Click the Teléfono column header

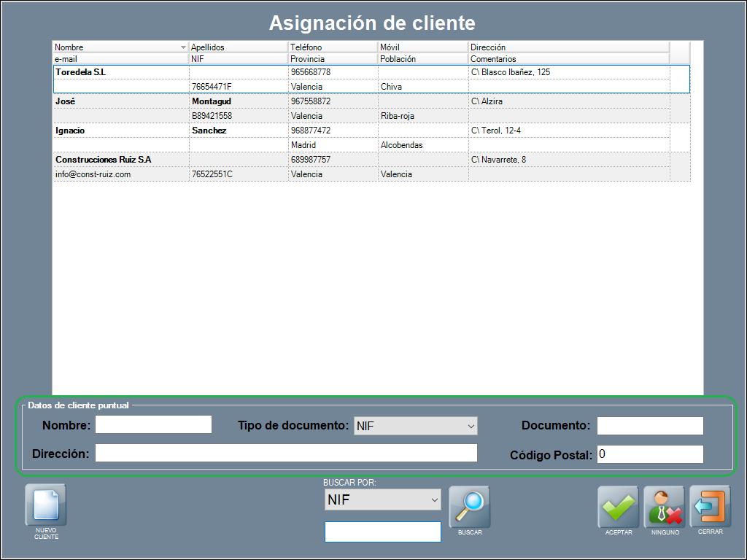tap(332, 47)
